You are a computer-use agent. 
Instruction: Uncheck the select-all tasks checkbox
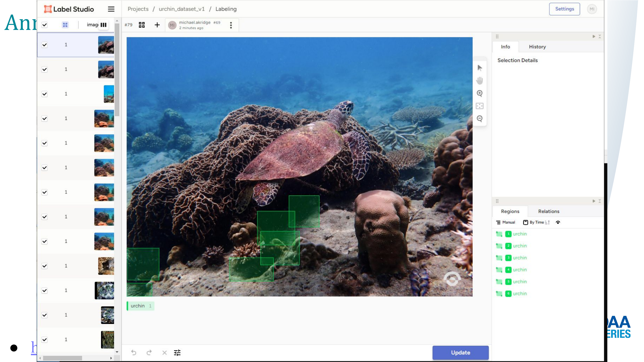click(44, 25)
